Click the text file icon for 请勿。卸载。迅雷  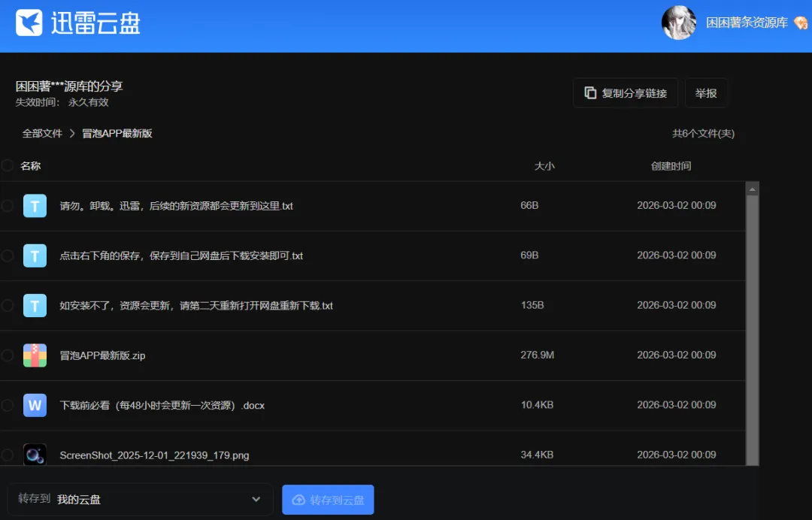(x=35, y=206)
